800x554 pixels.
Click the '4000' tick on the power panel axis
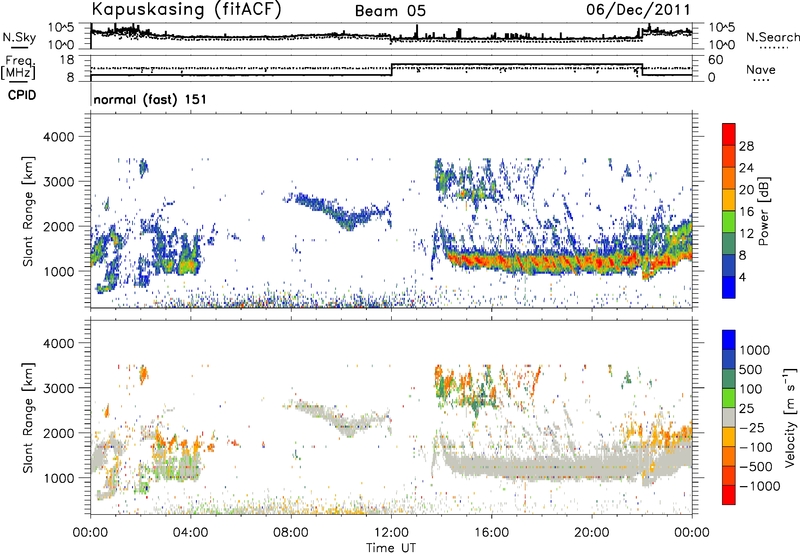point(58,137)
